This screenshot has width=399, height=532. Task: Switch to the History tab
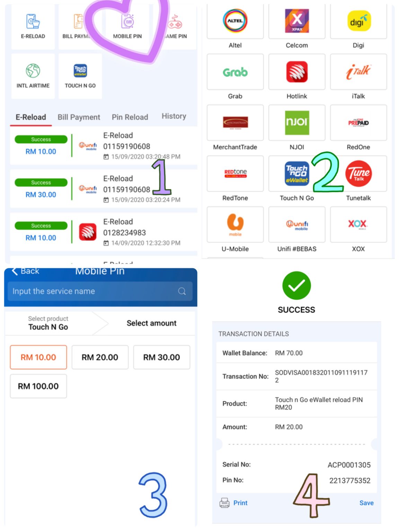coord(174,116)
